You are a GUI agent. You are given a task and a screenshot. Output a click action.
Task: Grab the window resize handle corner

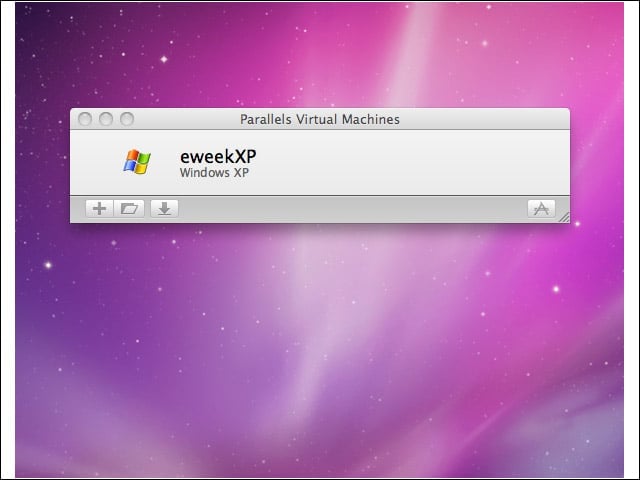pos(564,218)
